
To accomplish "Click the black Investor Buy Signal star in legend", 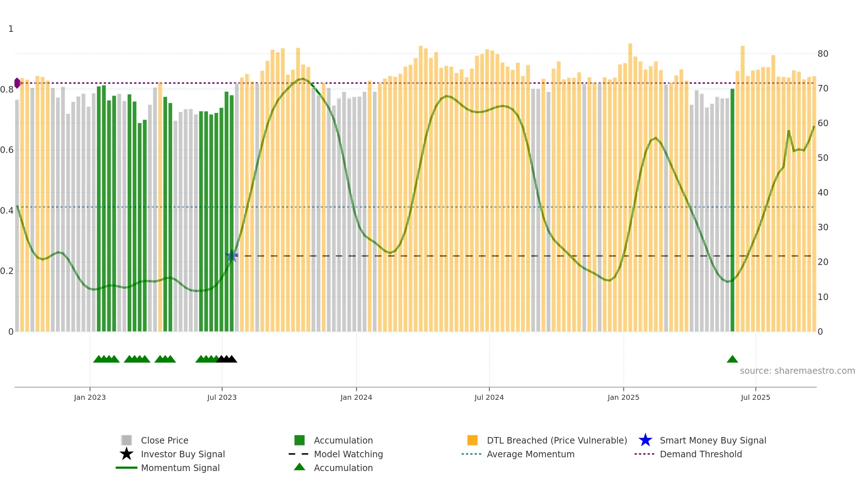I will (126, 454).
